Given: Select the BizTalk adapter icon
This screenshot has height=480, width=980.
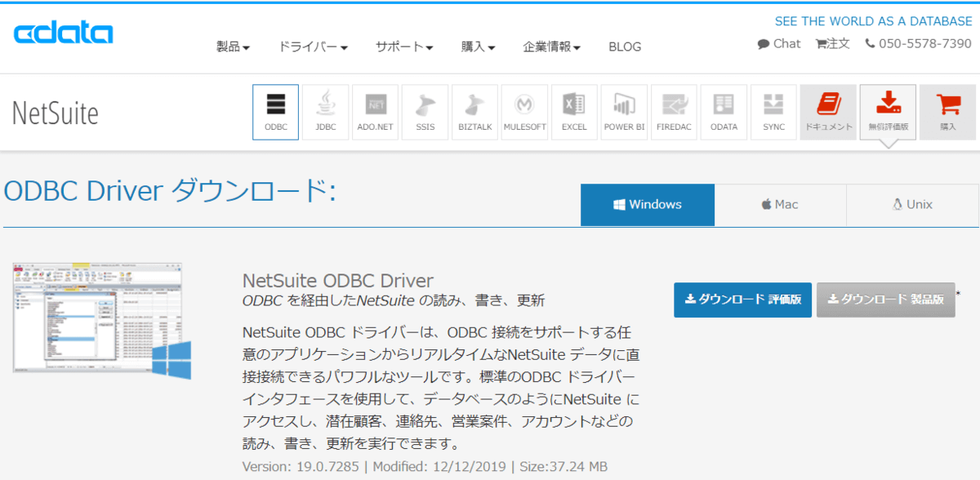Looking at the screenshot, I should click(475, 112).
